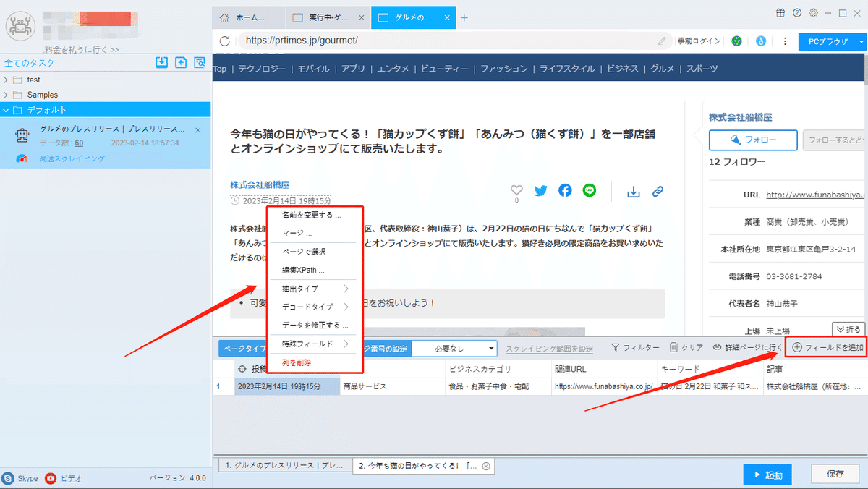Click the フィルター button
This screenshot has height=489, width=868.
[635, 348]
